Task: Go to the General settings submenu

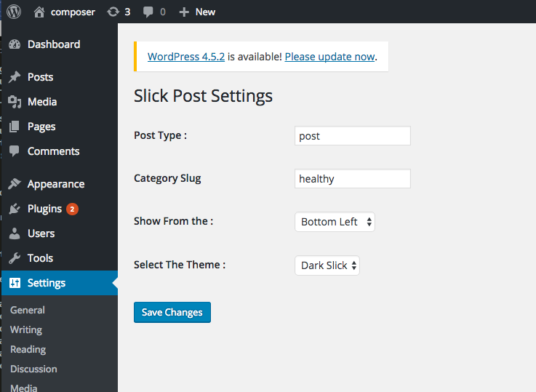Action: (x=28, y=310)
